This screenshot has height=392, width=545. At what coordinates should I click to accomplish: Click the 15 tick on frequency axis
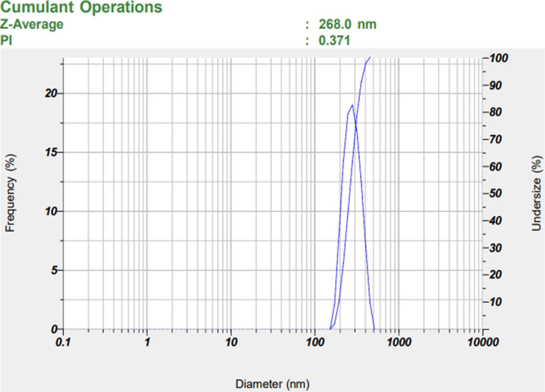pos(52,153)
